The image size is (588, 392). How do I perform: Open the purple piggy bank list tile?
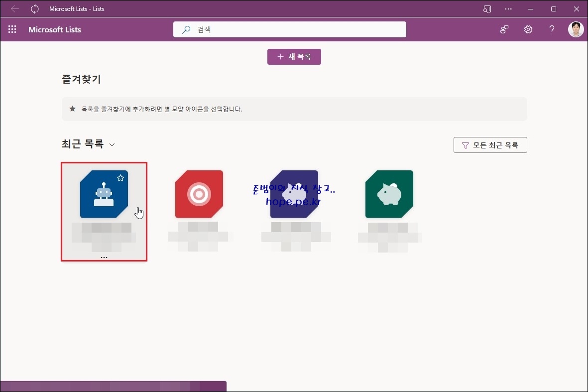pos(294,194)
